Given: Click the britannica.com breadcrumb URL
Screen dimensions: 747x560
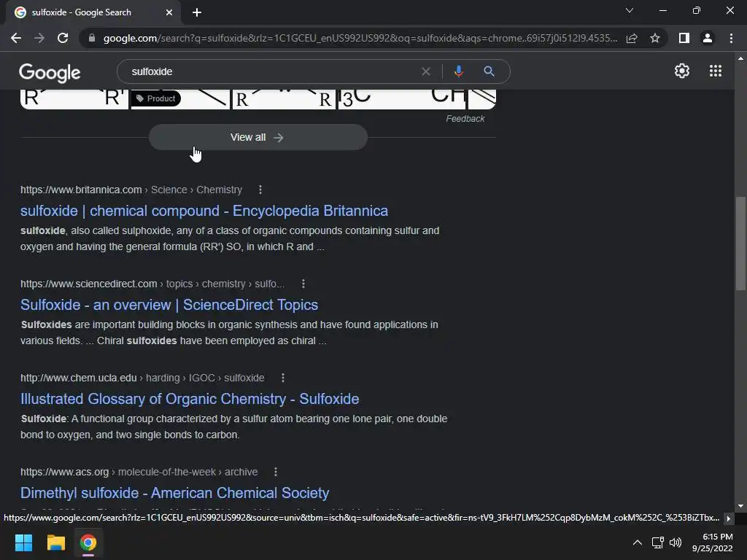Looking at the screenshot, I should pyautogui.click(x=131, y=190).
